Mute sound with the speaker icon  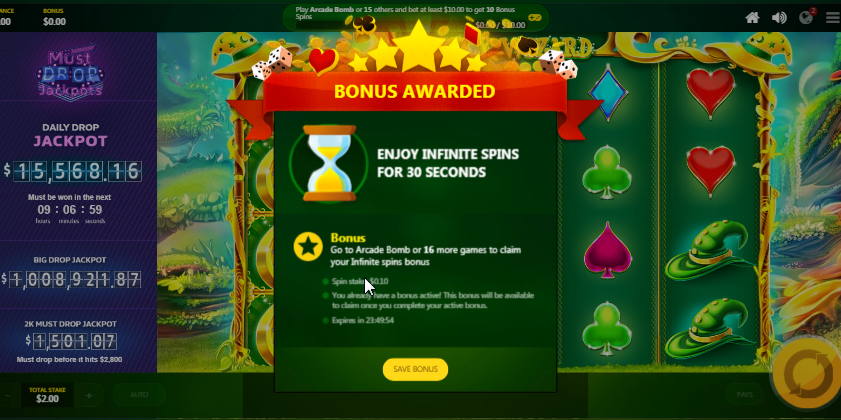(x=779, y=18)
